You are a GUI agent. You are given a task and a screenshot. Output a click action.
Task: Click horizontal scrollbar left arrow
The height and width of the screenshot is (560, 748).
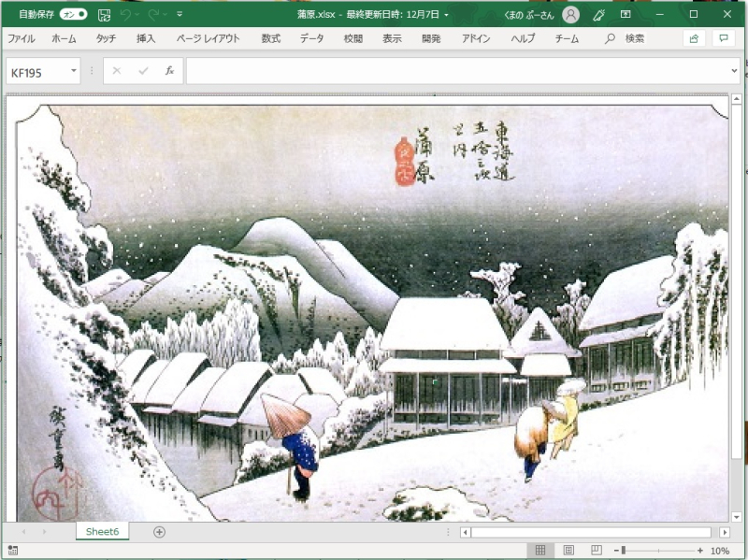coord(465,532)
